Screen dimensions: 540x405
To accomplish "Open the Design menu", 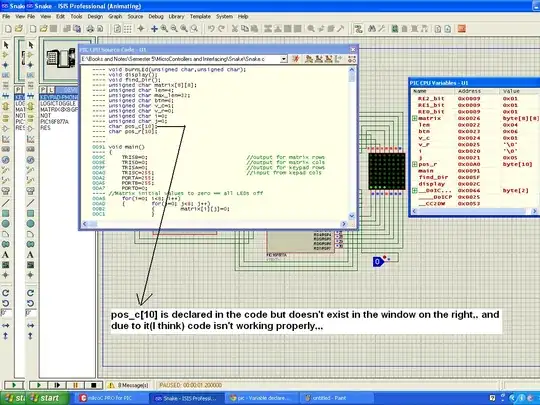I will [95, 17].
